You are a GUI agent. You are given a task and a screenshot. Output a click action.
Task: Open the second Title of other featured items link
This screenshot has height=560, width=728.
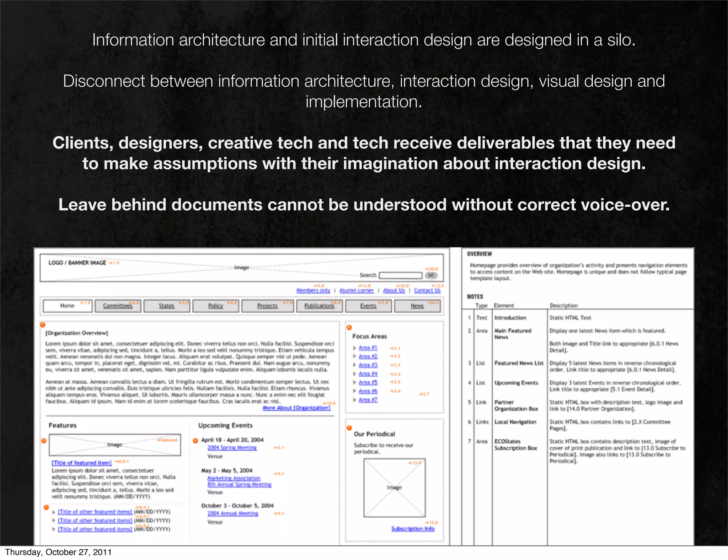(x=95, y=521)
